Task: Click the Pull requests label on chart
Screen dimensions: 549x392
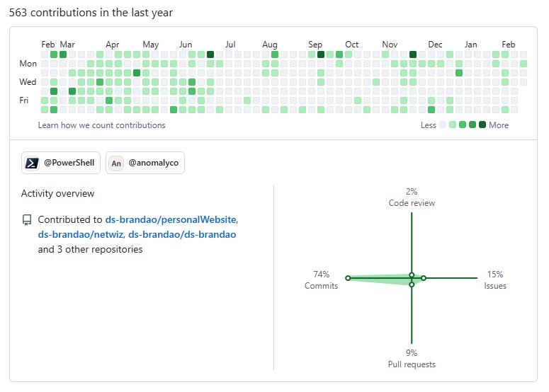Action: pyautogui.click(x=412, y=364)
